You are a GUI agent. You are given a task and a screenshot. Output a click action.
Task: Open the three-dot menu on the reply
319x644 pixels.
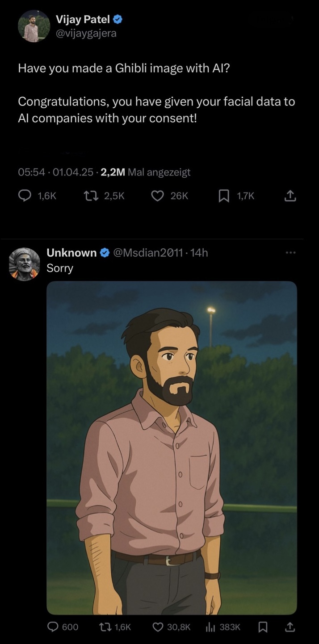point(291,253)
